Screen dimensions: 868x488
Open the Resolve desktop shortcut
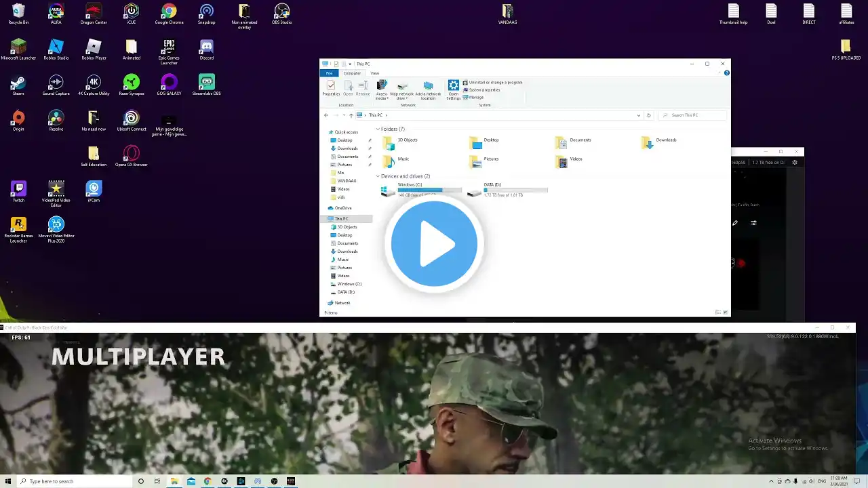(x=56, y=121)
